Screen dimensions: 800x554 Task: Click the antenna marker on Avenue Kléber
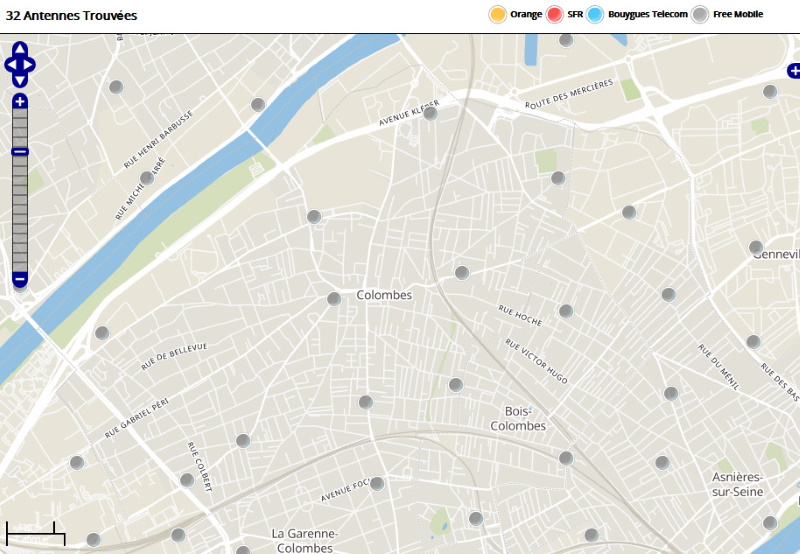click(x=430, y=113)
